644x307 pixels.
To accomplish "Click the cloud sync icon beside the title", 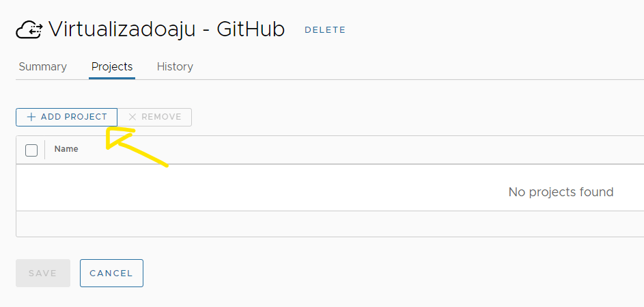I will click(x=29, y=30).
